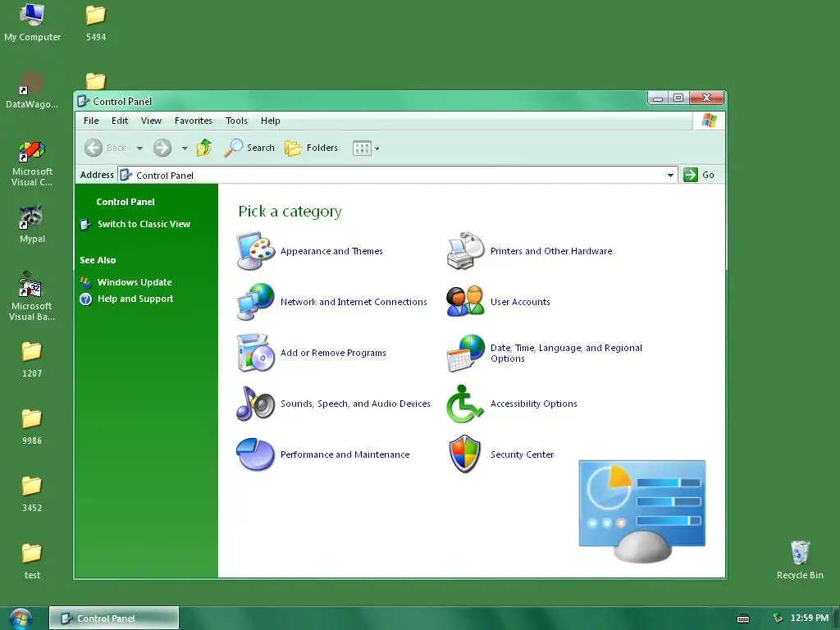Click inside the Address bar field
Image resolution: width=840 pixels, height=630 pixels.
coord(398,176)
